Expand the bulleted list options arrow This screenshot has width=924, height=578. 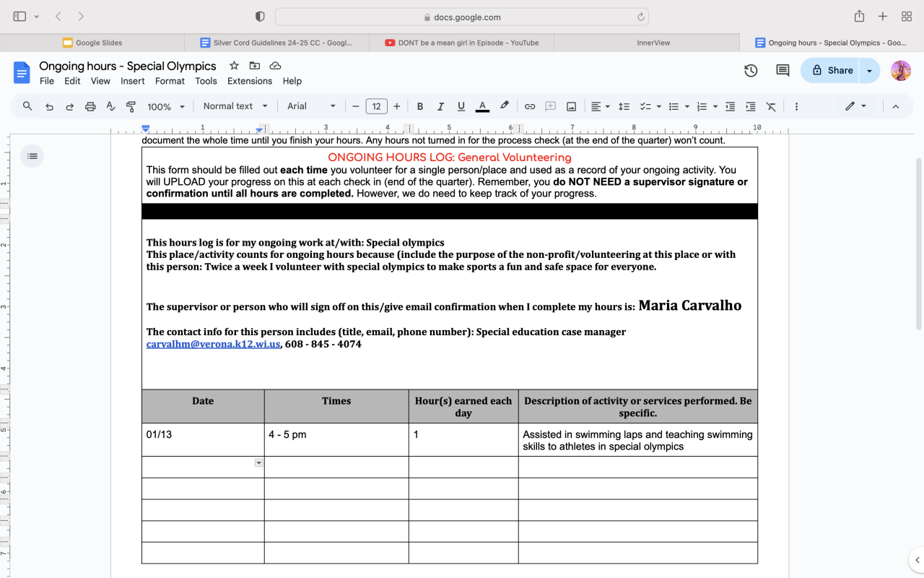pos(687,106)
